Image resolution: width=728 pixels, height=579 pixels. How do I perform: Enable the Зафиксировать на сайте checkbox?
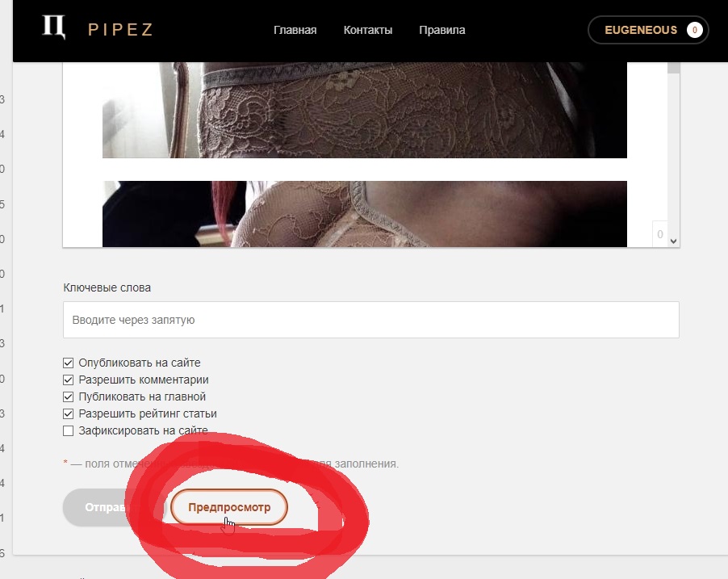(69, 430)
